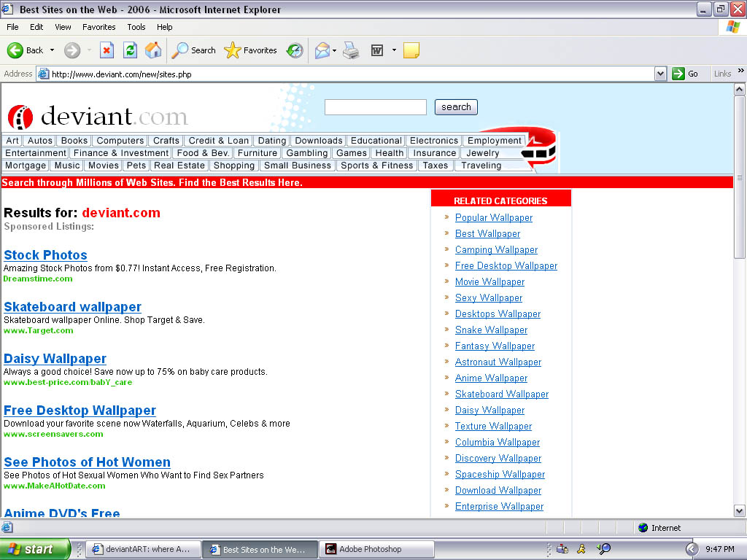Viewport: 747px width, 560px height.
Task: Click inside the deviant.com search field
Action: click(x=376, y=107)
